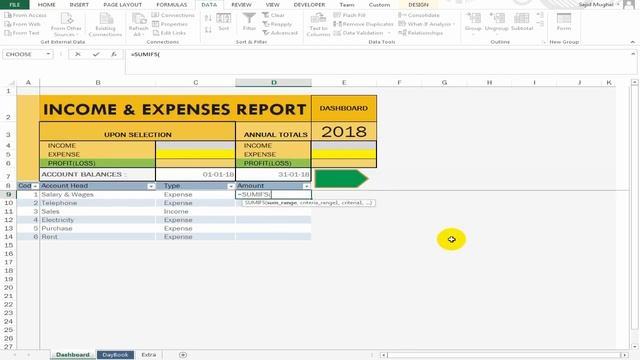Click the Data Validation button
Screen dimensions: 640x360
click(362, 33)
